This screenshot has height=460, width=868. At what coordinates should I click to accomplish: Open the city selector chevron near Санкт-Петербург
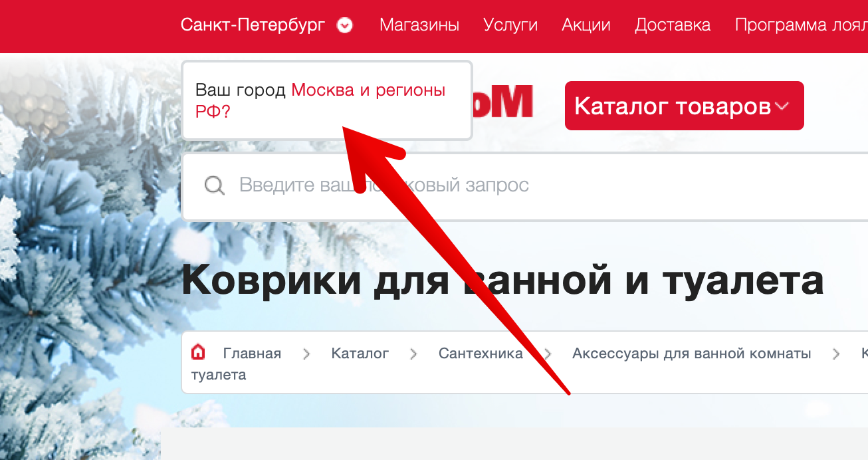coord(344,25)
